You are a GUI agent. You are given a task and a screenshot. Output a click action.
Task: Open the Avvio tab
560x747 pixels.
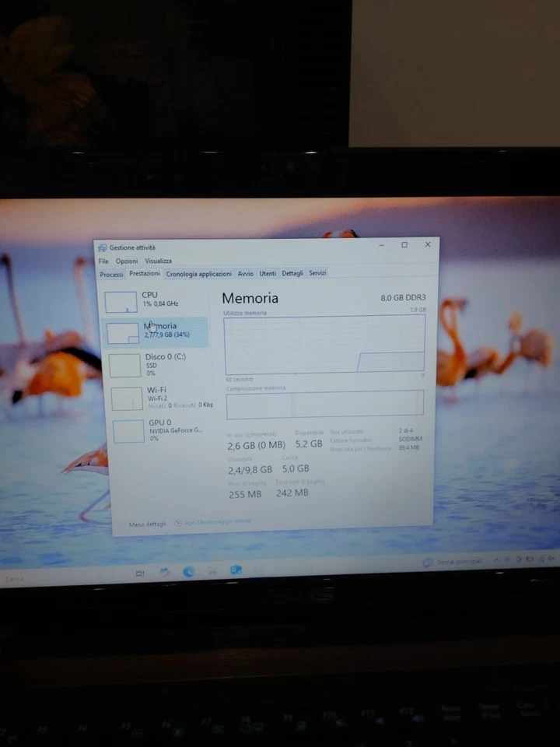click(245, 273)
